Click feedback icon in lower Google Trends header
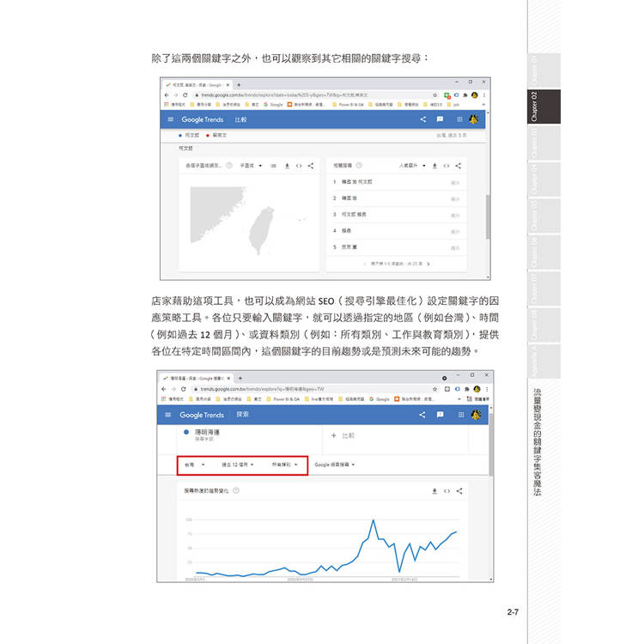644x644 pixels. (x=439, y=415)
